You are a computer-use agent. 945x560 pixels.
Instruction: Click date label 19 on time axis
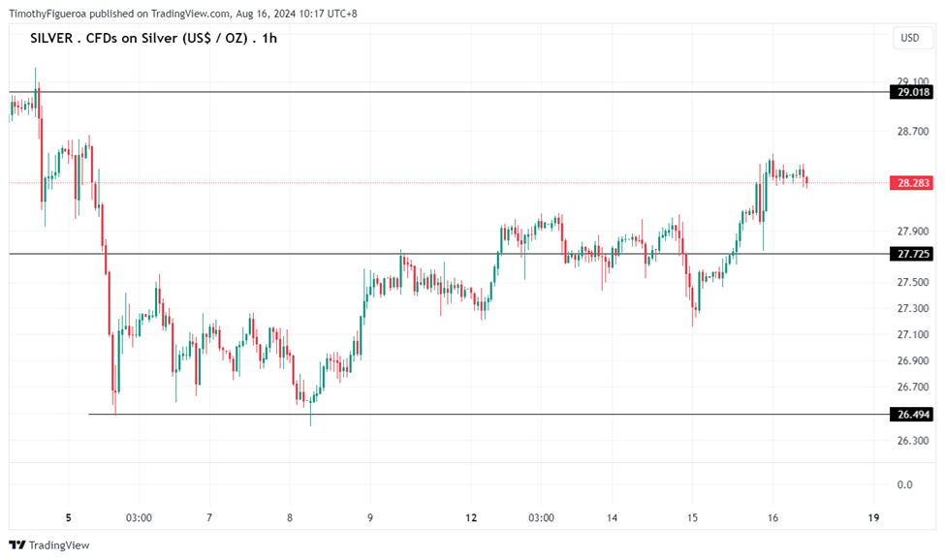tap(873, 518)
